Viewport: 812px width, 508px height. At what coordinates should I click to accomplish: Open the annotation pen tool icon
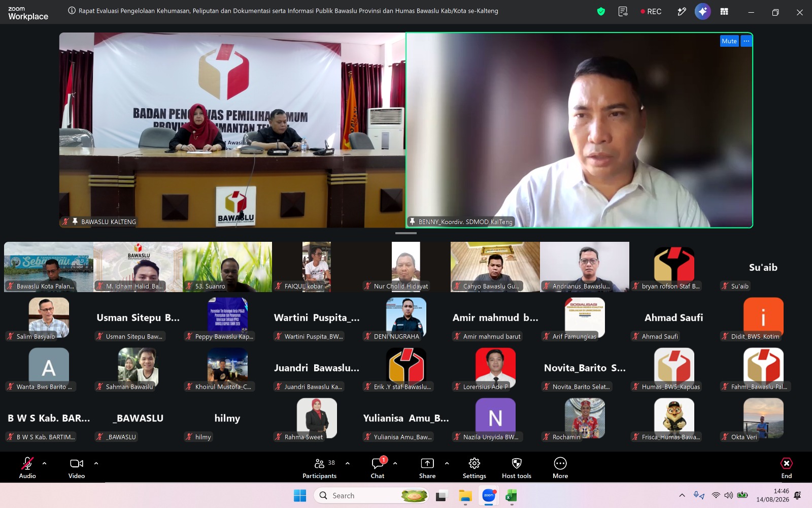(x=682, y=11)
